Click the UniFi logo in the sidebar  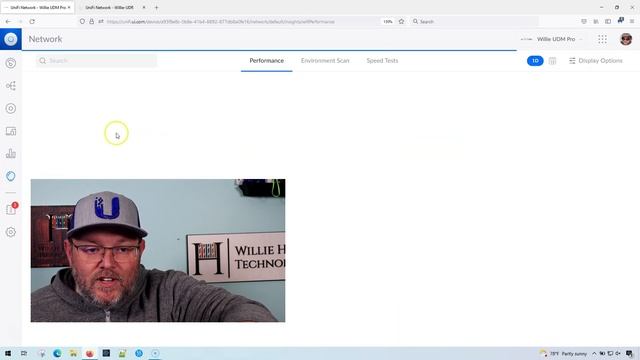[11, 39]
